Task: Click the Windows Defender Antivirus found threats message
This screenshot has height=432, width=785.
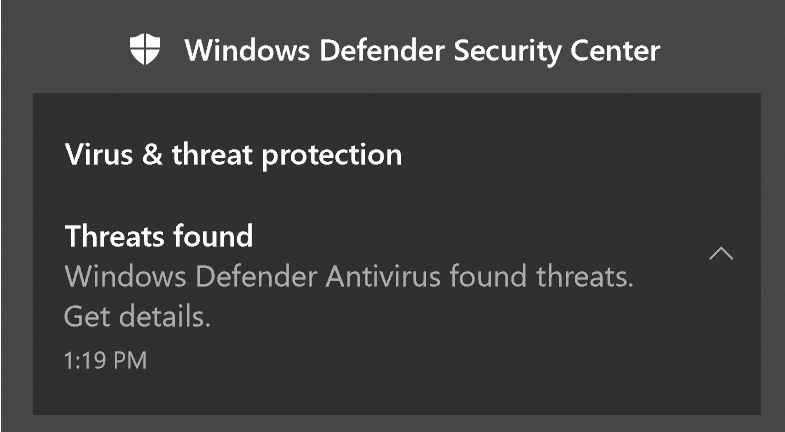Action: 349,276
